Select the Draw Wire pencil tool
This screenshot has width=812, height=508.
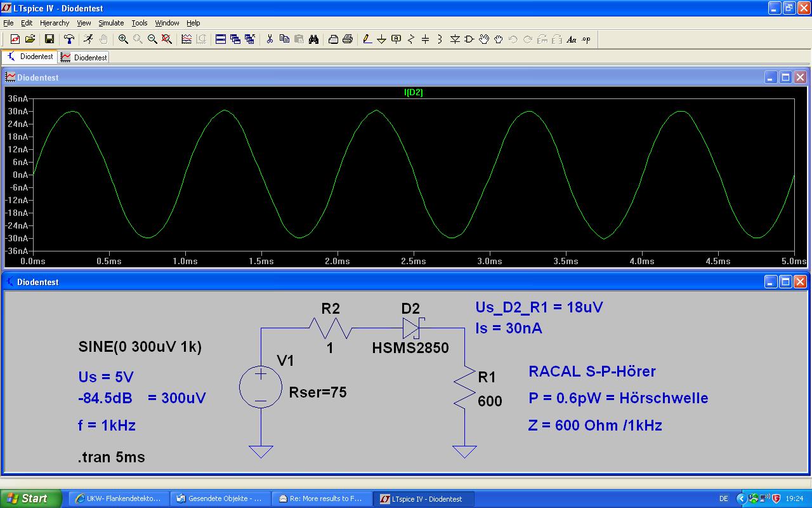(367, 39)
